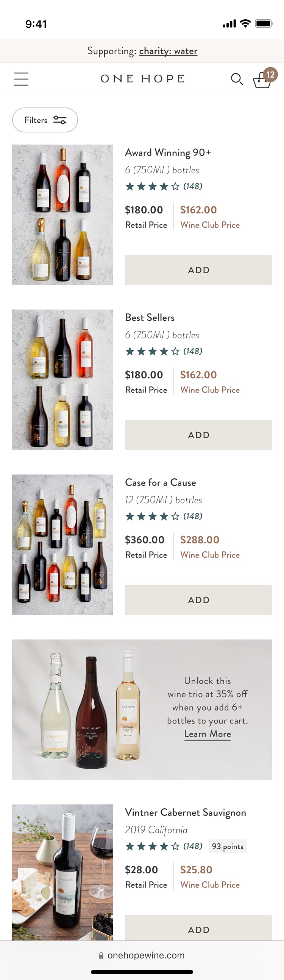Tap the search magnifier icon
Viewport: 284px width, 980px height.
tap(237, 79)
